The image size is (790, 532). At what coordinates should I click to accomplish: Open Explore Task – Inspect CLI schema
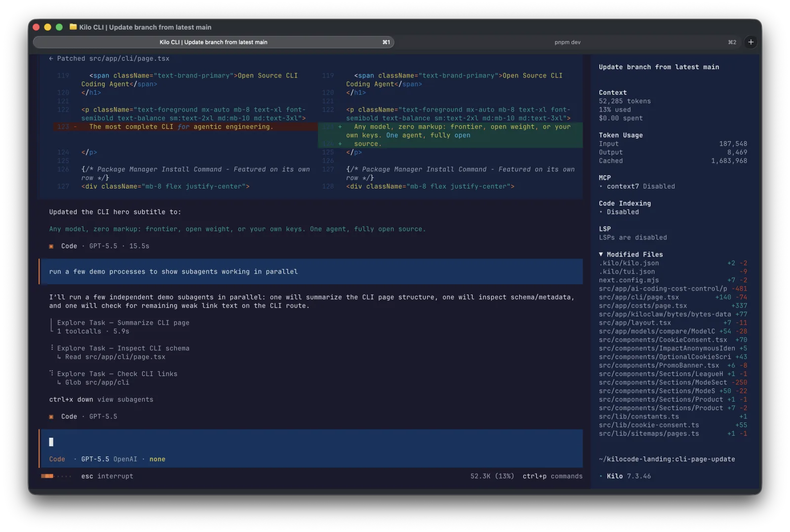pyautogui.click(x=123, y=348)
